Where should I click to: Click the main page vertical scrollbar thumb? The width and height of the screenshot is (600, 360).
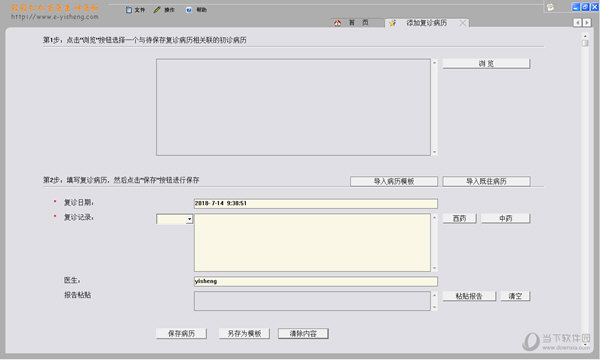tap(585, 43)
